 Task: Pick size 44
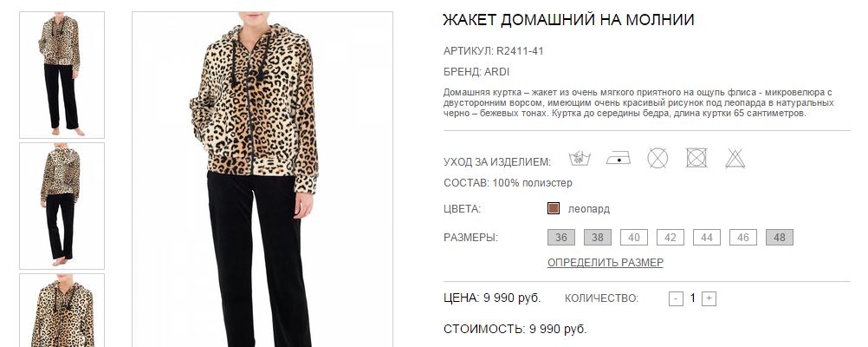click(707, 237)
